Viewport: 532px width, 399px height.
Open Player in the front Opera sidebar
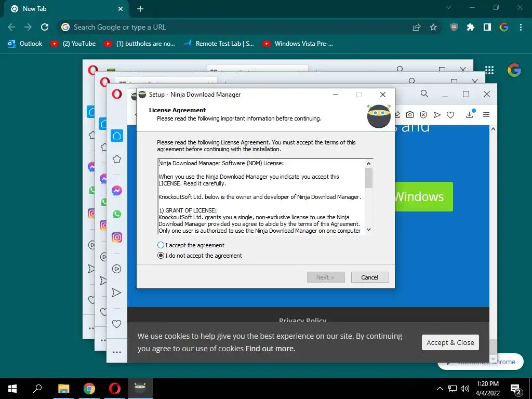117,269
